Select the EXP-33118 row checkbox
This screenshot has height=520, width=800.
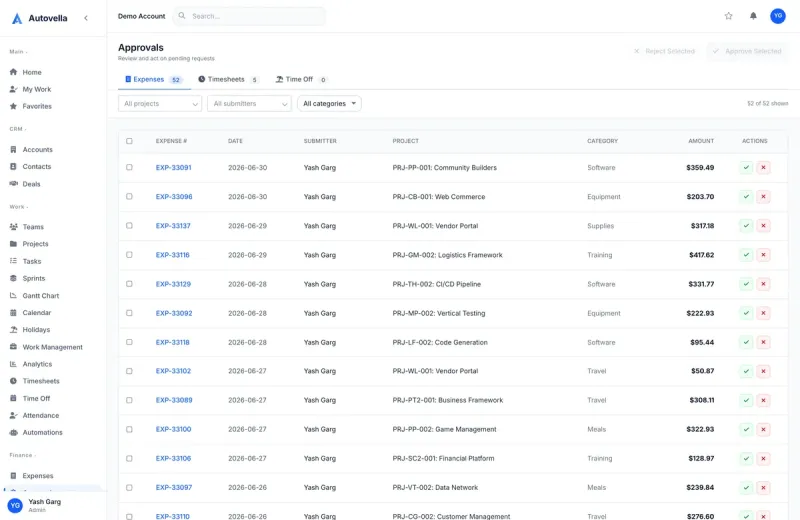(x=129, y=342)
